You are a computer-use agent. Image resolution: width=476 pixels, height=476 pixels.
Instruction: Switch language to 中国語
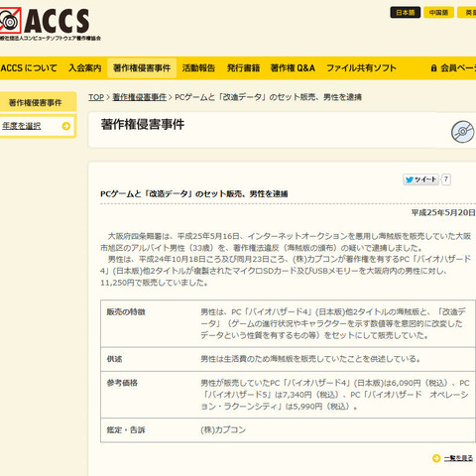click(x=438, y=13)
